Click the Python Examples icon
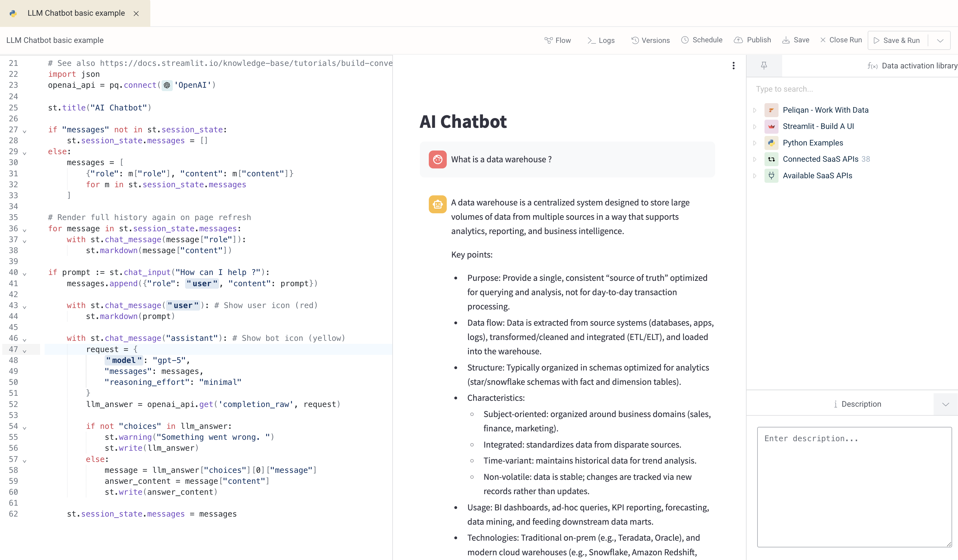This screenshot has height=560, width=958. [x=771, y=143]
